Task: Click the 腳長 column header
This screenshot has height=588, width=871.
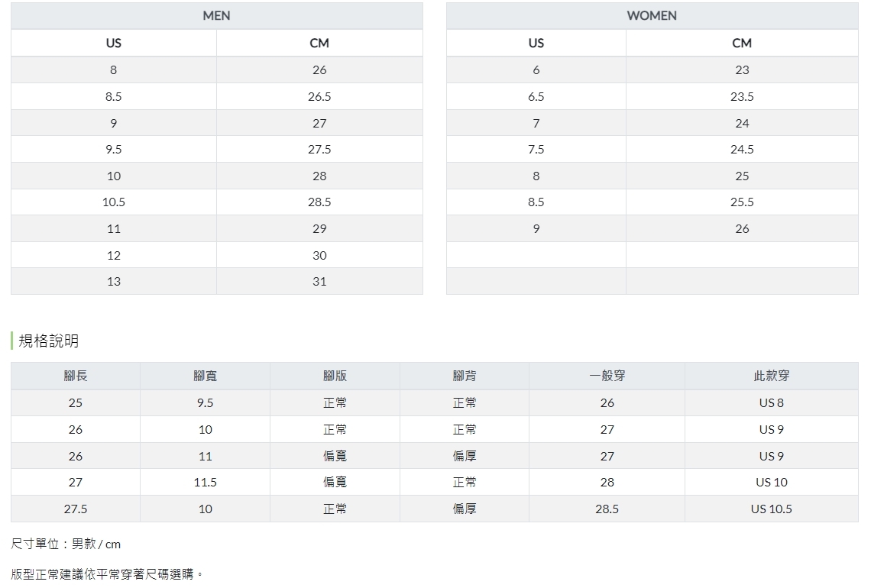Action: tap(76, 376)
